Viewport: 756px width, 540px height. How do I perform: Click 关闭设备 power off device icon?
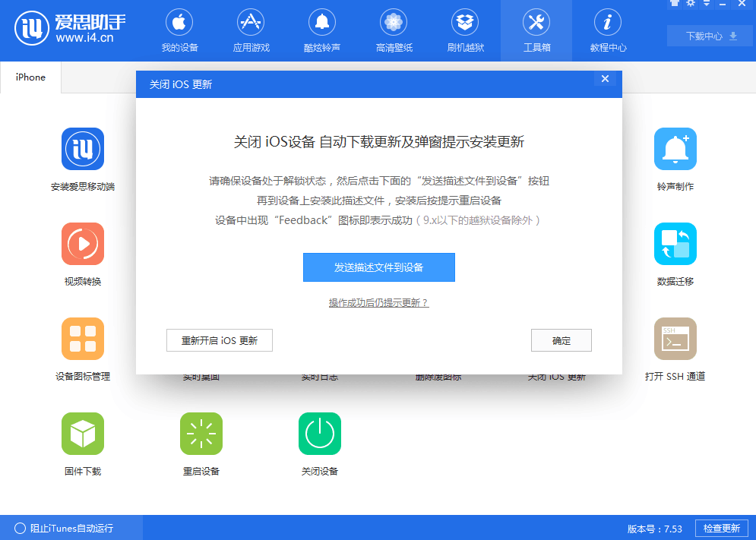pyautogui.click(x=320, y=434)
